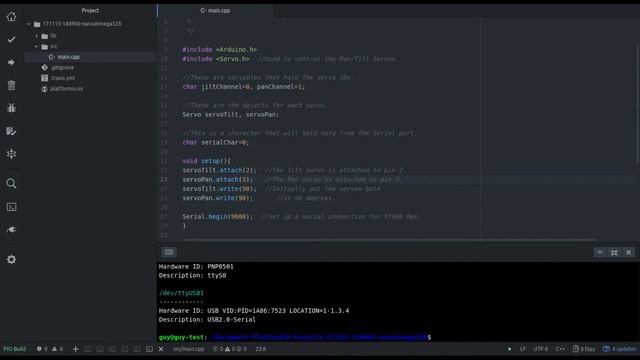Select the last terminal status icon

click(x=149, y=349)
